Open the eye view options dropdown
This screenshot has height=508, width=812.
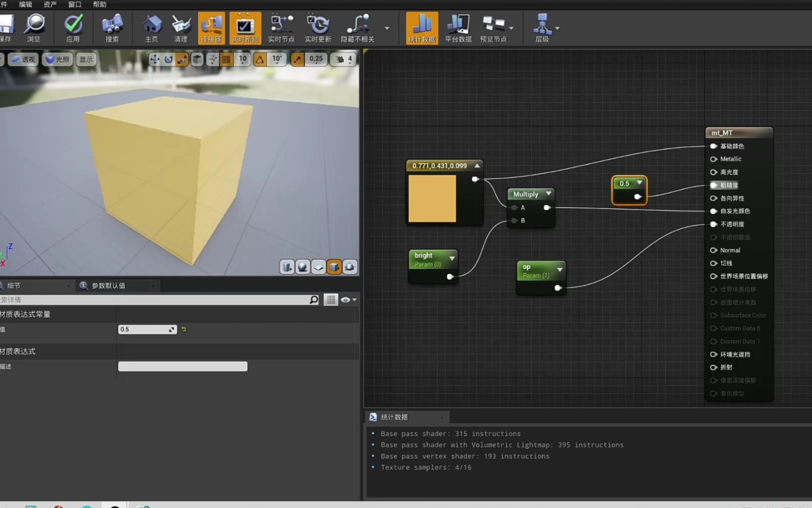click(x=348, y=300)
